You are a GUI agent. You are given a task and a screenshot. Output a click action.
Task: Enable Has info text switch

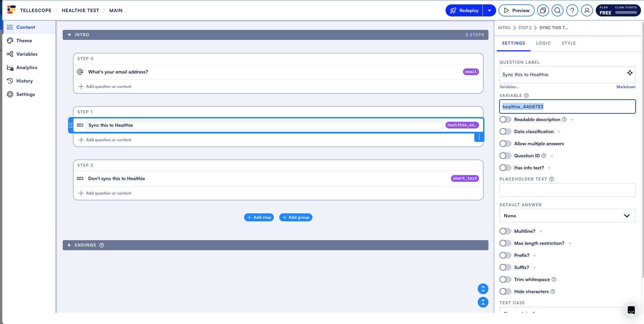[505, 168]
